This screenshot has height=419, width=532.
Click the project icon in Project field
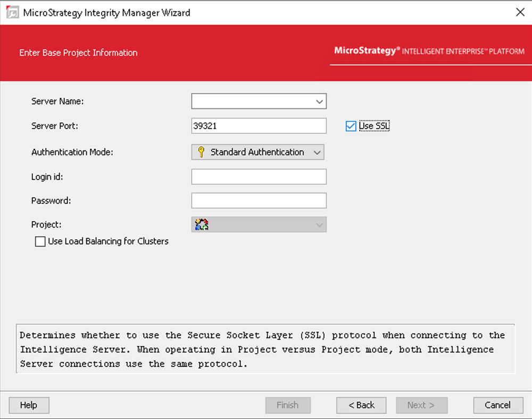click(202, 225)
